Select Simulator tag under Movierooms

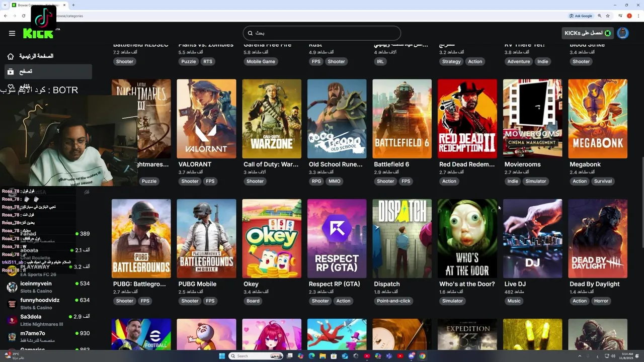tap(535, 181)
